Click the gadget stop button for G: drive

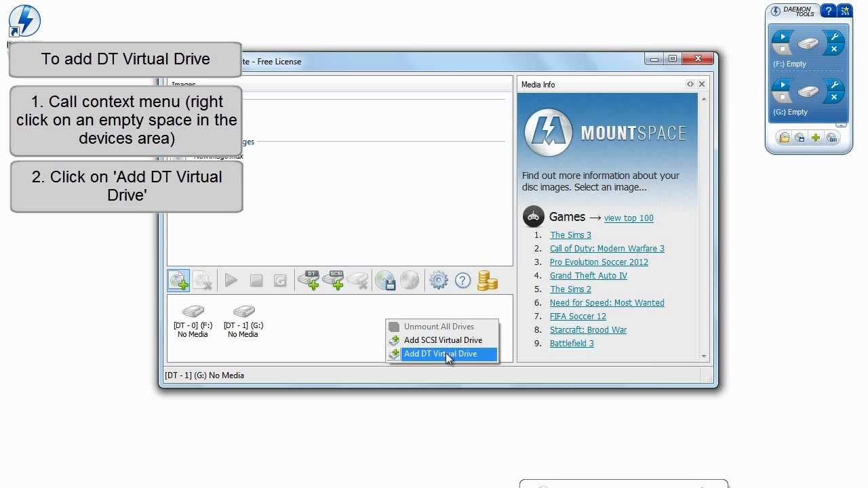pos(783,98)
